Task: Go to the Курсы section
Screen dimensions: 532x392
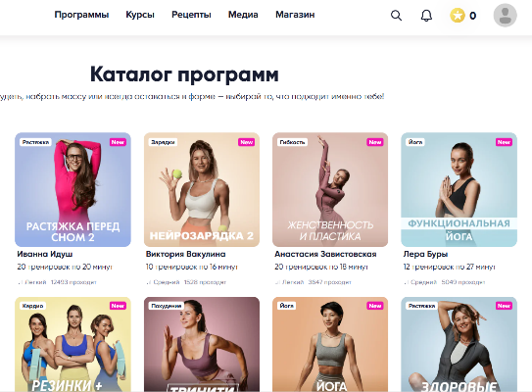Action: tap(140, 15)
